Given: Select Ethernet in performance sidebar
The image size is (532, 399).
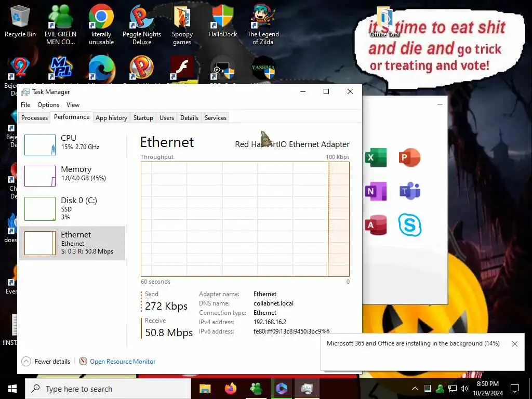Looking at the screenshot, I should tap(72, 243).
